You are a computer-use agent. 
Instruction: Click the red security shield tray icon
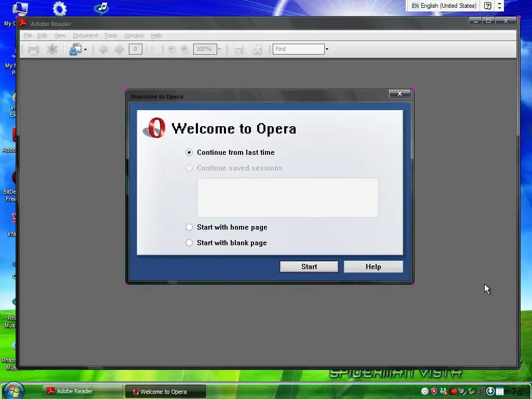pyautogui.click(x=434, y=391)
